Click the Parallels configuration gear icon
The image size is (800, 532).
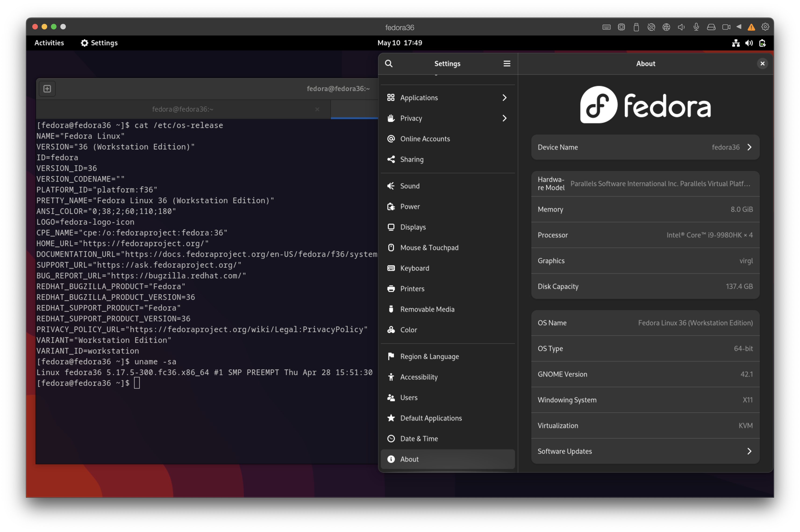pos(765,27)
